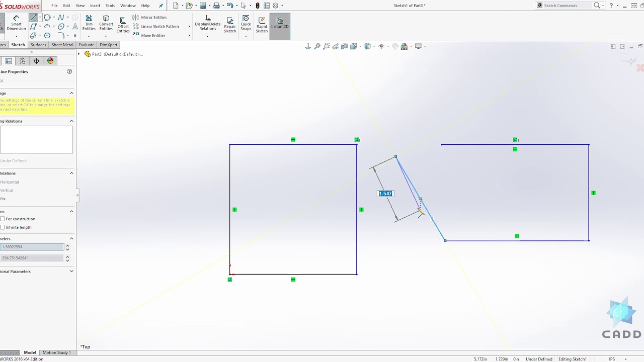Open DimXpertManager crosshair tab icon

pos(36,61)
